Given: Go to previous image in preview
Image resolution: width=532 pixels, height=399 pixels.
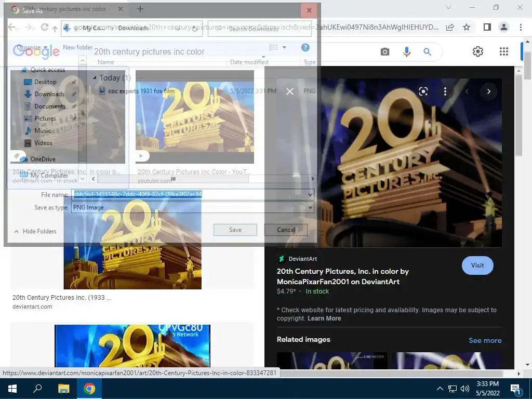Looking at the screenshot, I should point(467,91).
